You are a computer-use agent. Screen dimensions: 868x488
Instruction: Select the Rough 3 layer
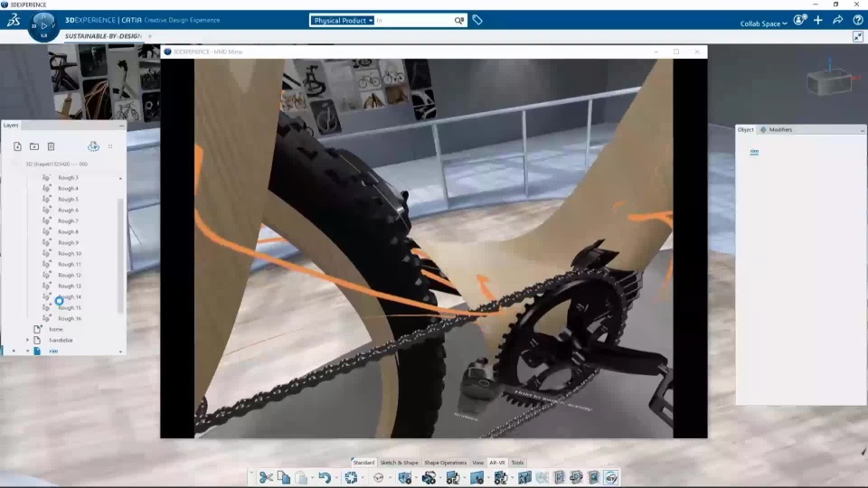click(68, 178)
